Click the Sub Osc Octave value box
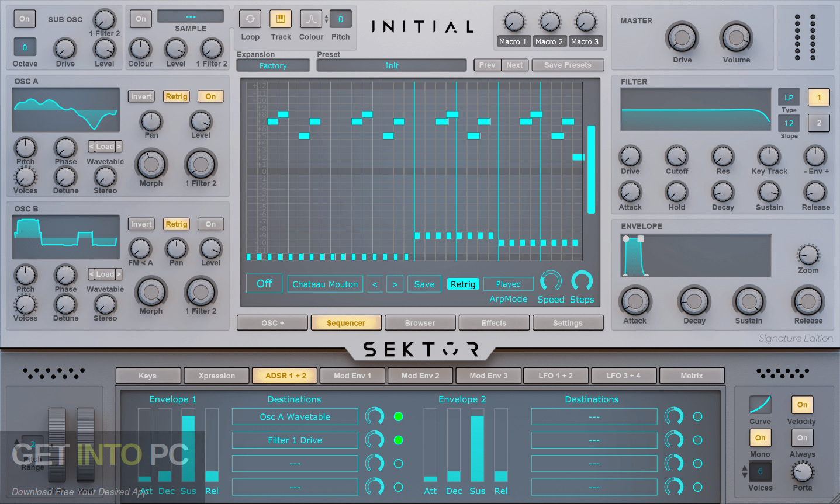The width and height of the screenshot is (840, 504). (x=25, y=47)
